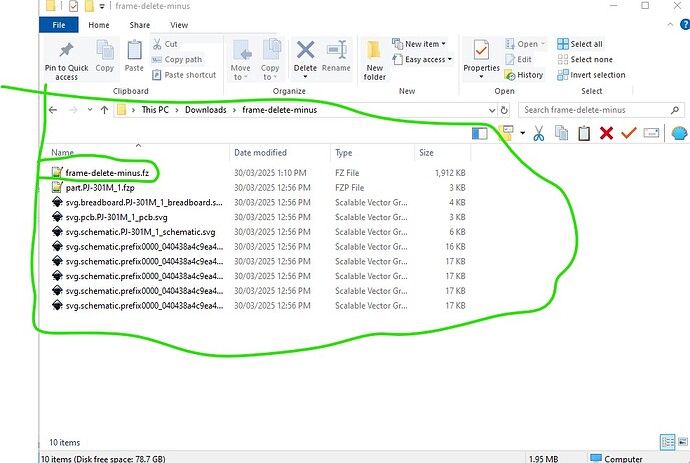The width and height of the screenshot is (690, 463).
Task: Click Pin to Quick access
Action: click(x=67, y=60)
